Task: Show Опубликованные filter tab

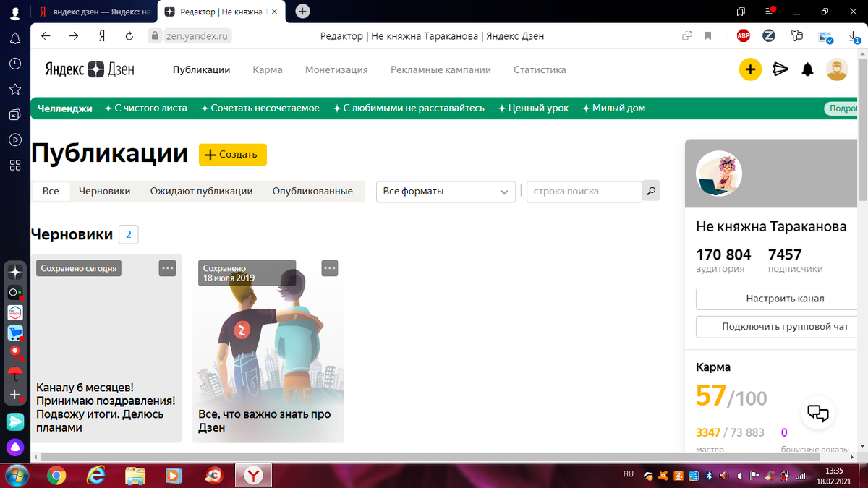Action: click(312, 192)
